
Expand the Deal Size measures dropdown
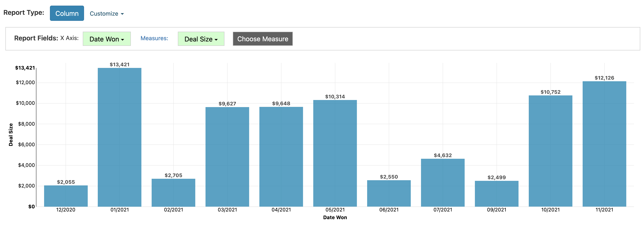point(201,39)
